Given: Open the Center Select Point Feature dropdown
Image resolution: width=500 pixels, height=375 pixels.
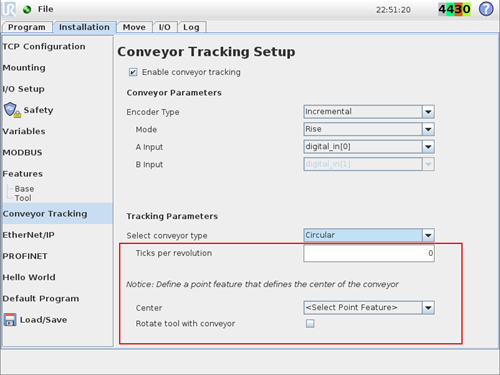Looking at the screenshot, I should click(369, 308).
